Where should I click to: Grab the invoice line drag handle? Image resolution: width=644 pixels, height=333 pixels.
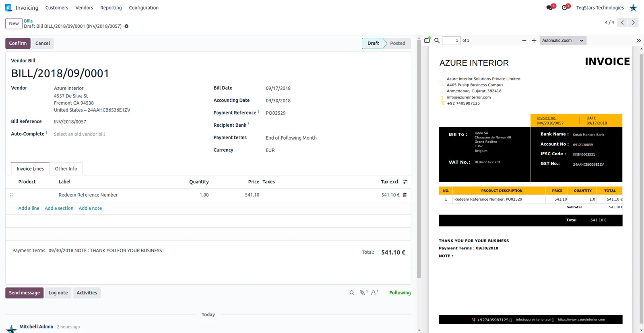11,195
